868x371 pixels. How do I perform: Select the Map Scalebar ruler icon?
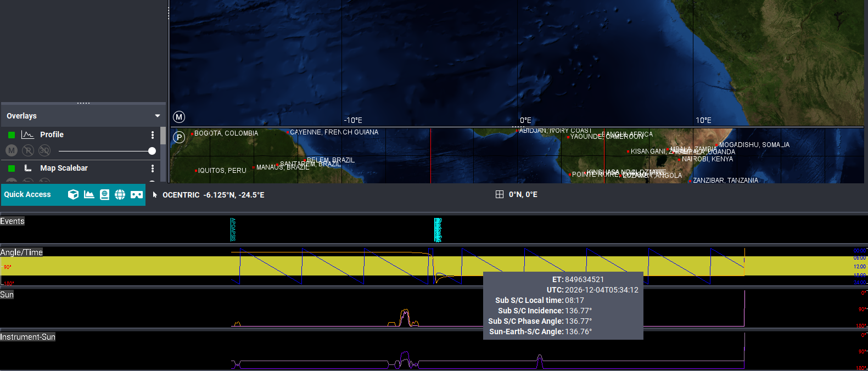(28, 168)
